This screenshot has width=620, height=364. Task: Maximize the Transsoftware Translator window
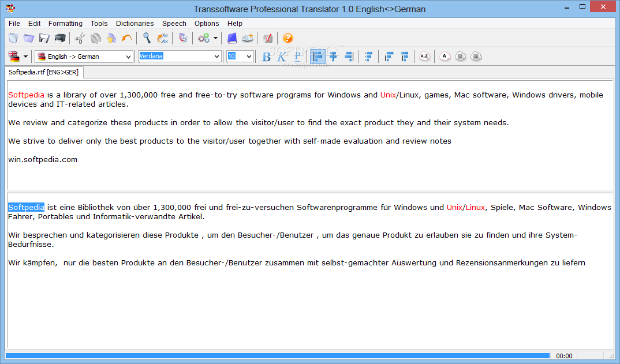[x=582, y=7]
